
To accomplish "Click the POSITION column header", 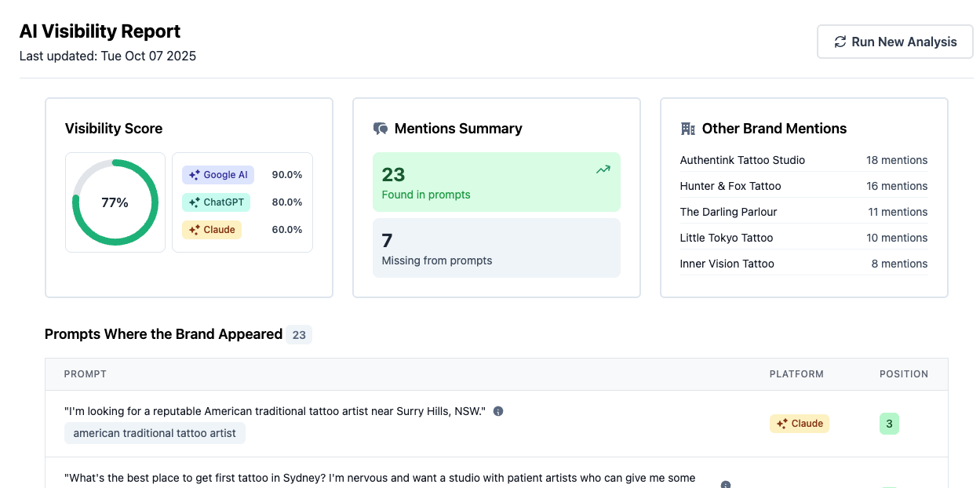I will [903, 374].
